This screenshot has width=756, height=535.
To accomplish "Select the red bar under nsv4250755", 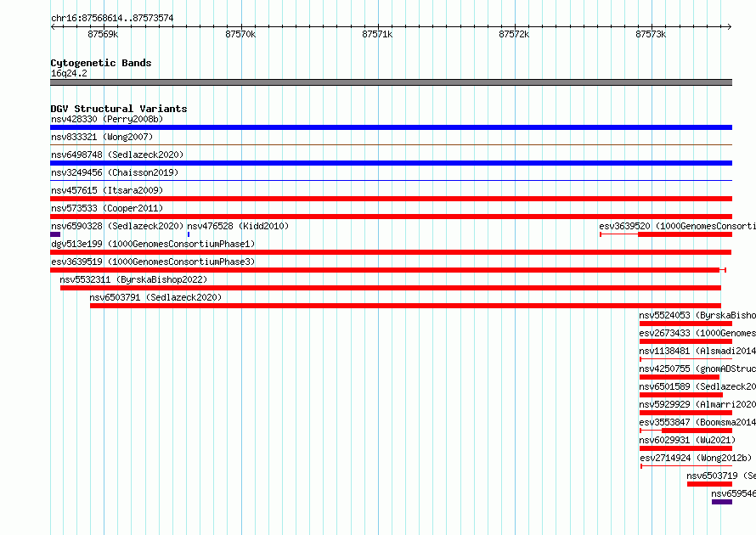I will pyautogui.click(x=680, y=377).
